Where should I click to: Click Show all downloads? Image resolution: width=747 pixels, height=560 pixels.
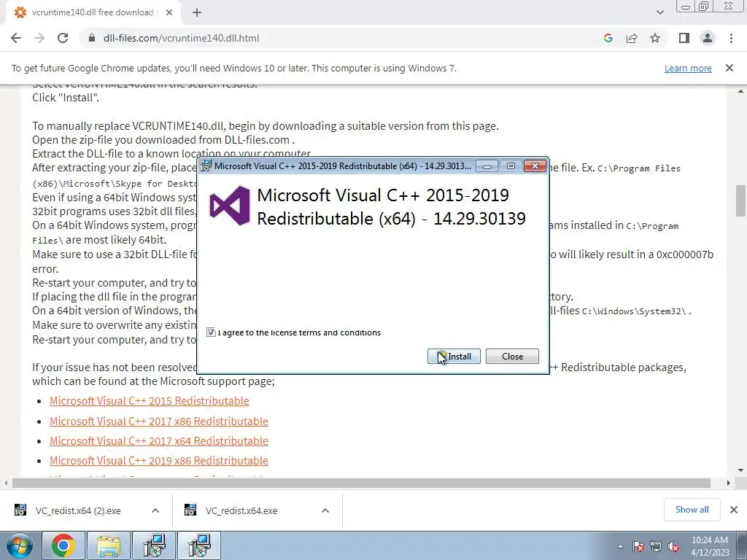[x=692, y=510]
